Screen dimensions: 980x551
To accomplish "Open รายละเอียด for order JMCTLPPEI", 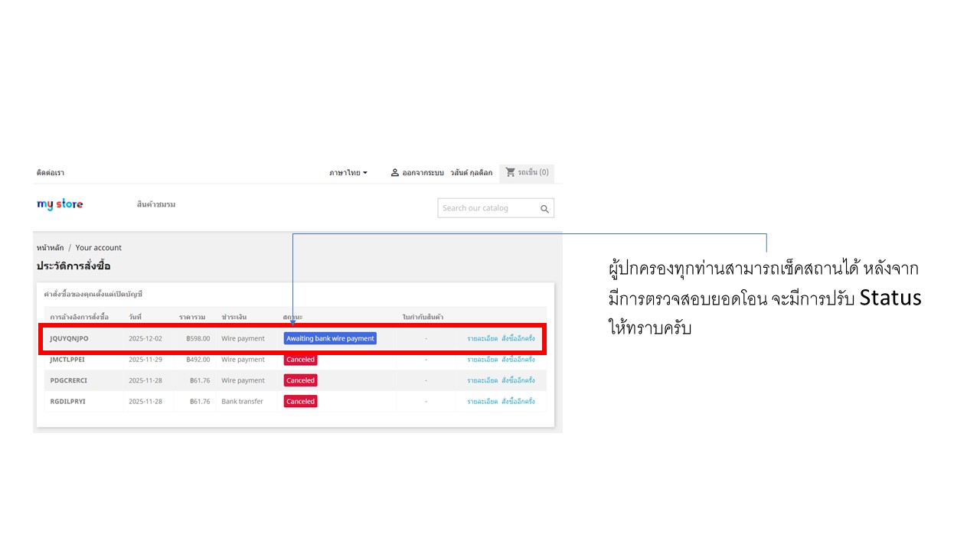I will coord(482,360).
